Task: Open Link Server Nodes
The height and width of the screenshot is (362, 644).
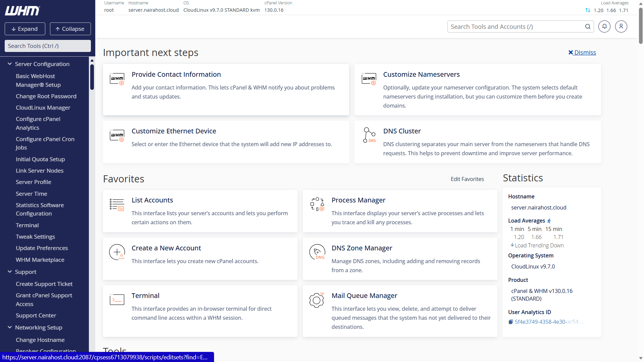Action: [x=40, y=171]
